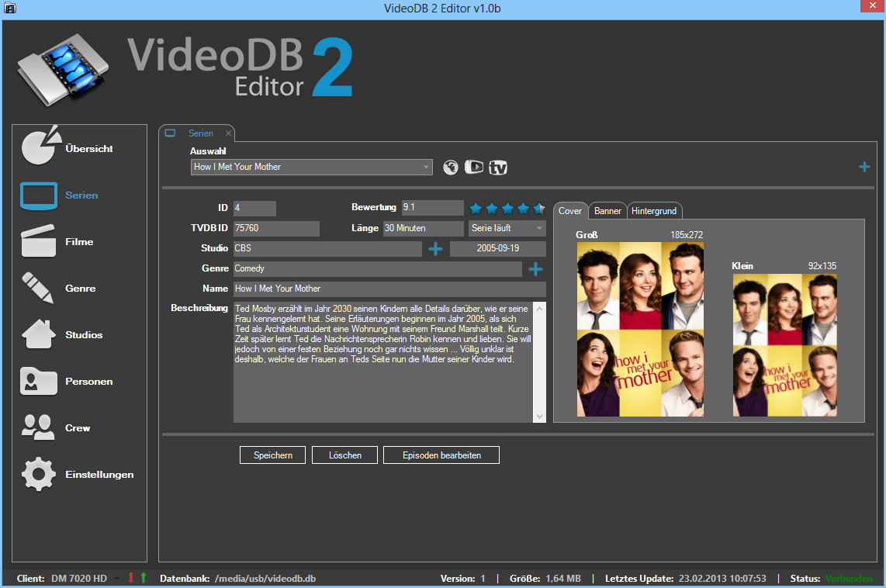Viewport: 886px width, 588px height.
Task: Set rating with the third star
Action: coord(507,209)
